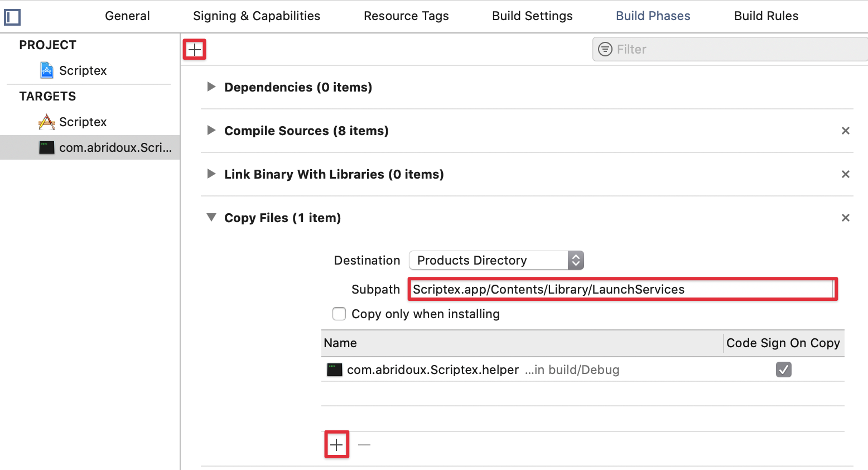The image size is (868, 470).
Task: Click the Subpath text field
Action: coord(621,289)
